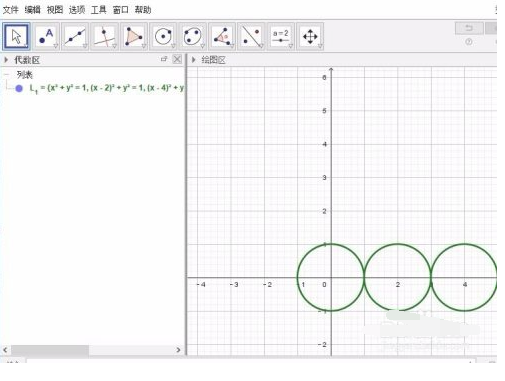Screen dimensions: 505x381
Task: Select the Move Graphics View tool
Action: pos(310,36)
